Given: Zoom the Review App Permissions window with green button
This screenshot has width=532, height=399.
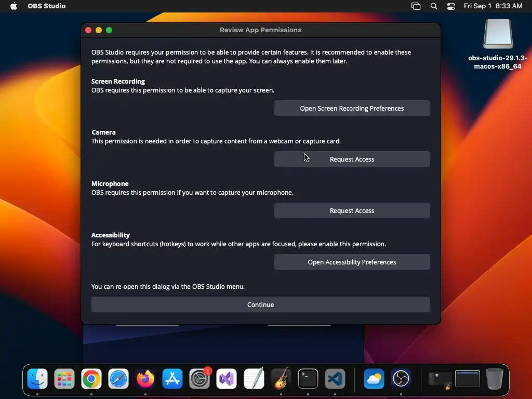Looking at the screenshot, I should (109, 30).
